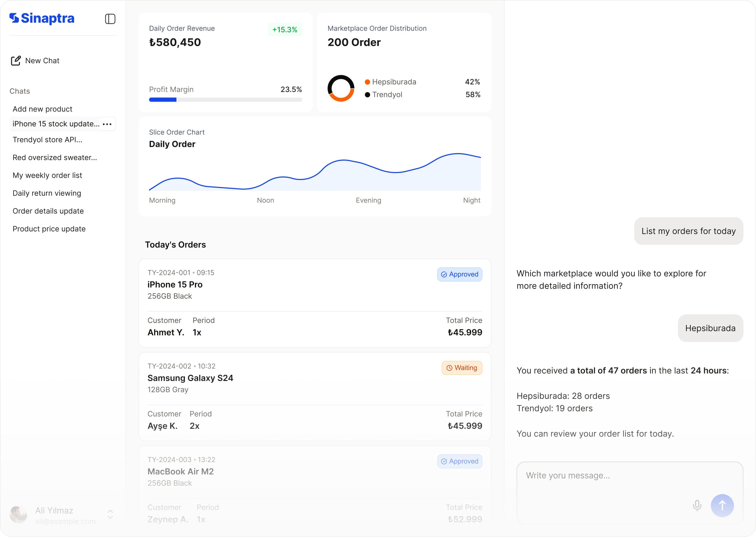Open the MacBook Air M2 order title
This screenshot has width=756, height=537.
click(181, 471)
